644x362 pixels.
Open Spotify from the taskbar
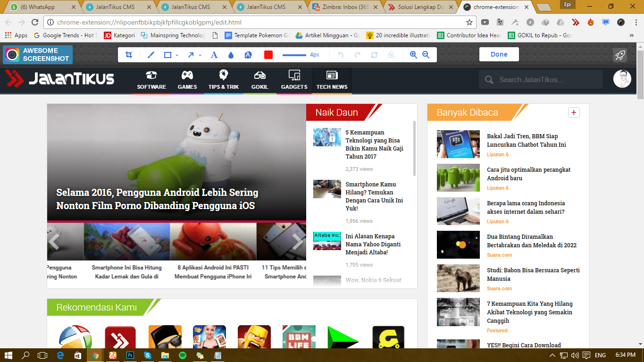(183, 355)
